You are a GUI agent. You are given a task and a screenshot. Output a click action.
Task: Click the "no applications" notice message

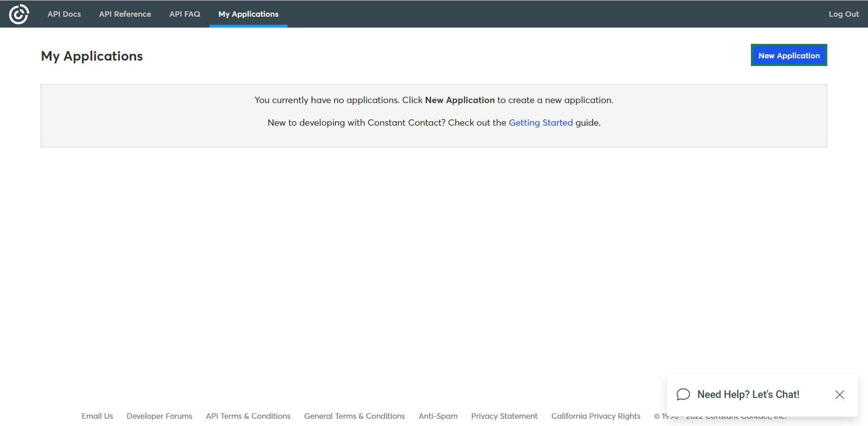434,100
